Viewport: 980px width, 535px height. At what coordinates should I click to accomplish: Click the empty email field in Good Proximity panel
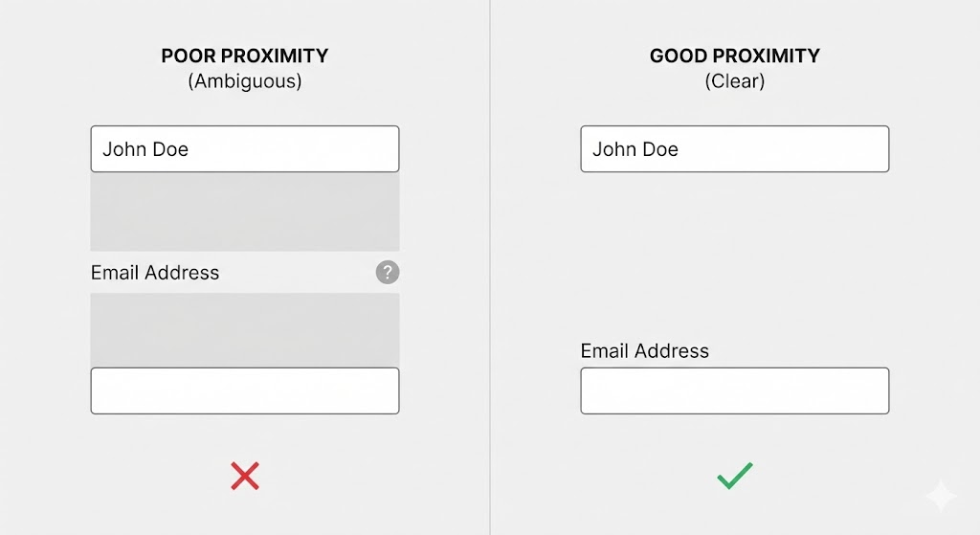click(735, 390)
